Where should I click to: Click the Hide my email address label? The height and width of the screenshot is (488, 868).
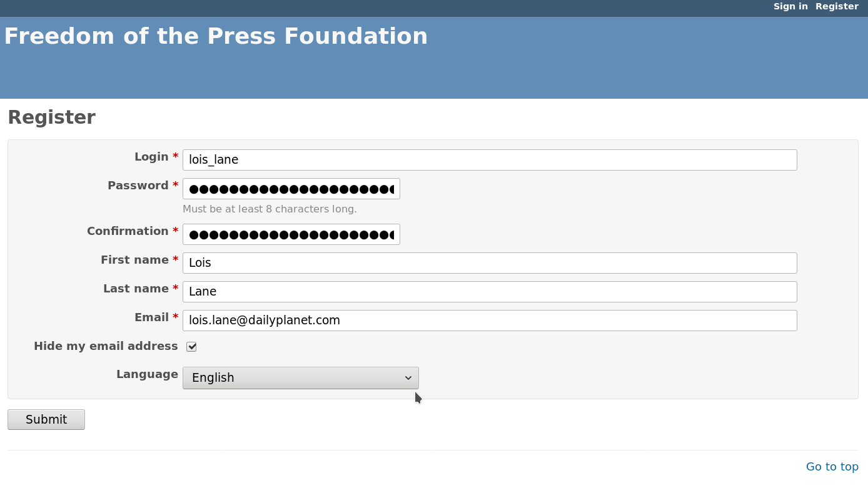click(x=106, y=346)
